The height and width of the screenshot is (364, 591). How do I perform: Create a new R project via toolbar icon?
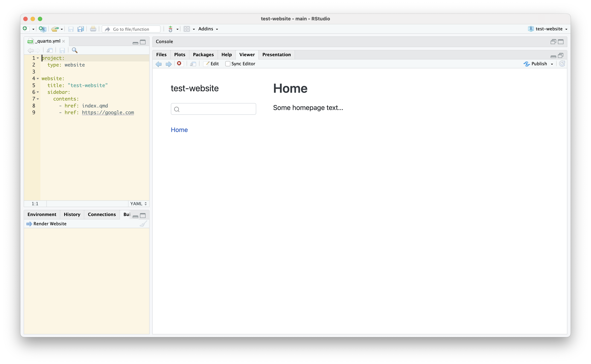(x=42, y=29)
